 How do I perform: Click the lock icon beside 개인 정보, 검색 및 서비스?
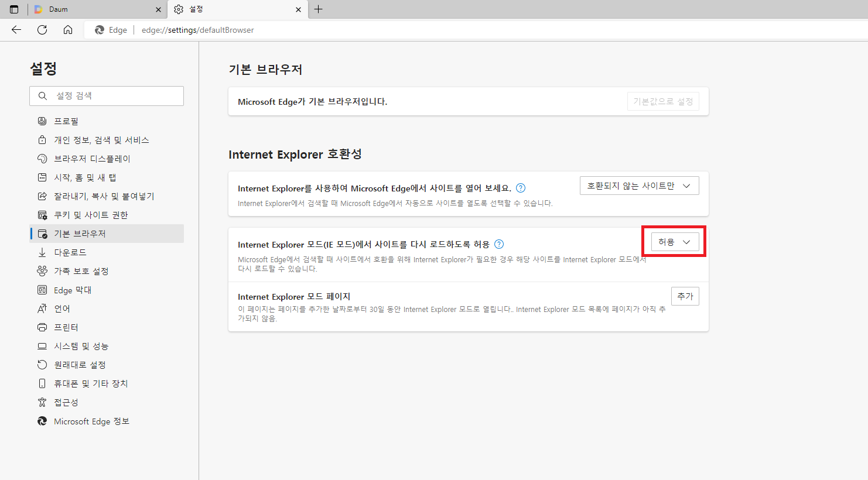[x=42, y=140]
